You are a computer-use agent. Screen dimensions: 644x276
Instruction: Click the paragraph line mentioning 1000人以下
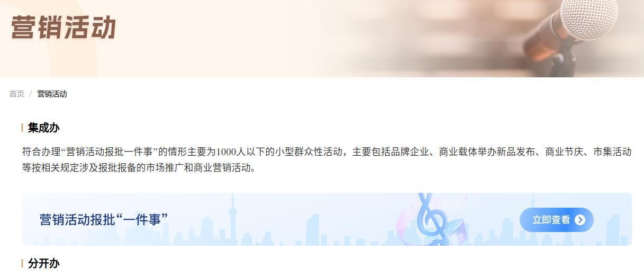tap(326, 152)
